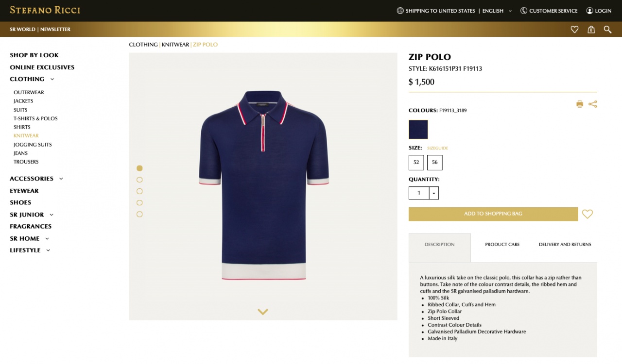The image size is (622, 364).
Task: Switch to the Product Care tab
Action: pos(502,245)
